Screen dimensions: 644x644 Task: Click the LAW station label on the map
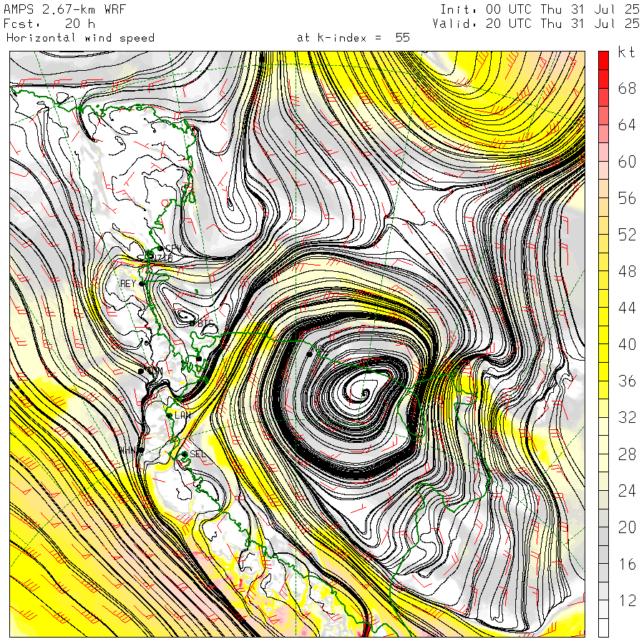182,415
